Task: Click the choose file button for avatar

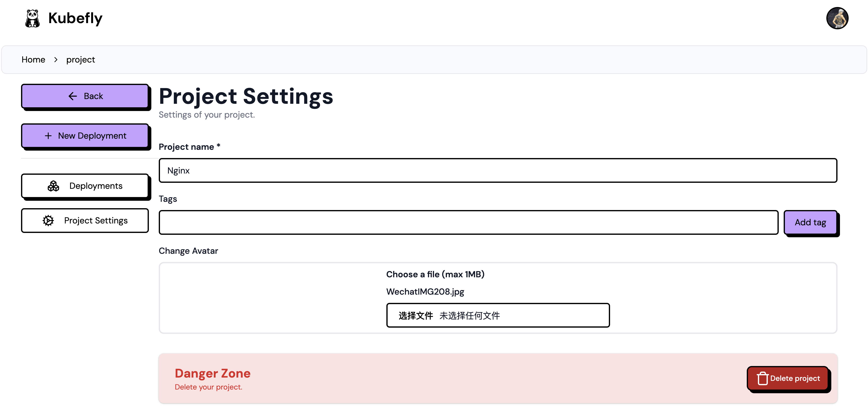Action: (415, 315)
